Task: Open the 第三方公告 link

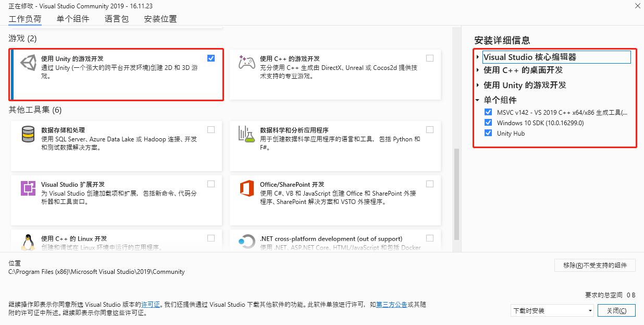Action: coord(391,304)
